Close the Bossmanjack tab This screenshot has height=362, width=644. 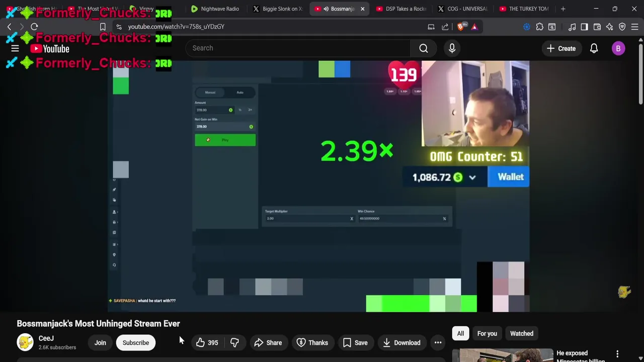click(x=362, y=9)
